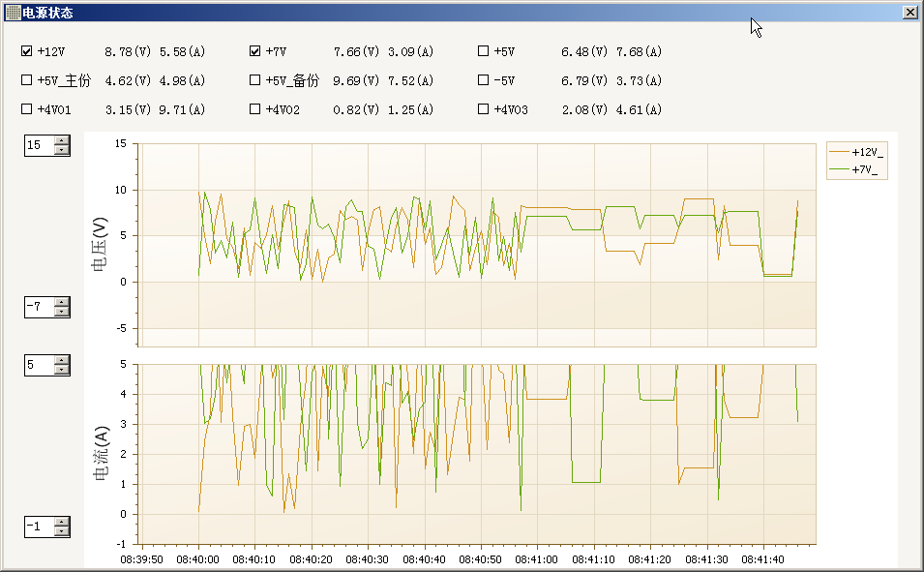This screenshot has height=572, width=924.
Task: Tick the -5V checkbox
Action: point(484,80)
